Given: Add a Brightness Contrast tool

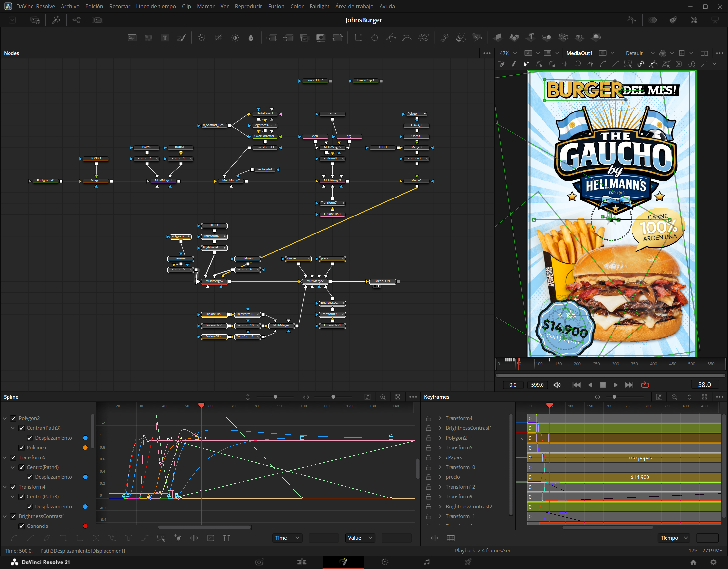Looking at the screenshot, I should click(x=235, y=38).
